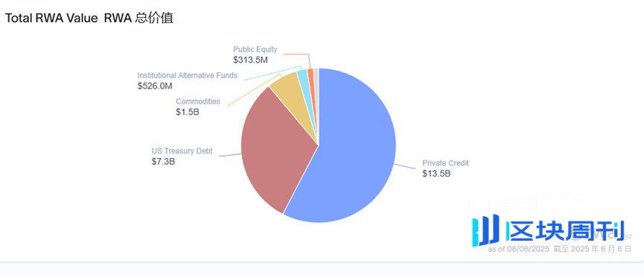This screenshot has height=275, width=644.
Task: Click the $7.3B value text
Action: tap(163, 162)
